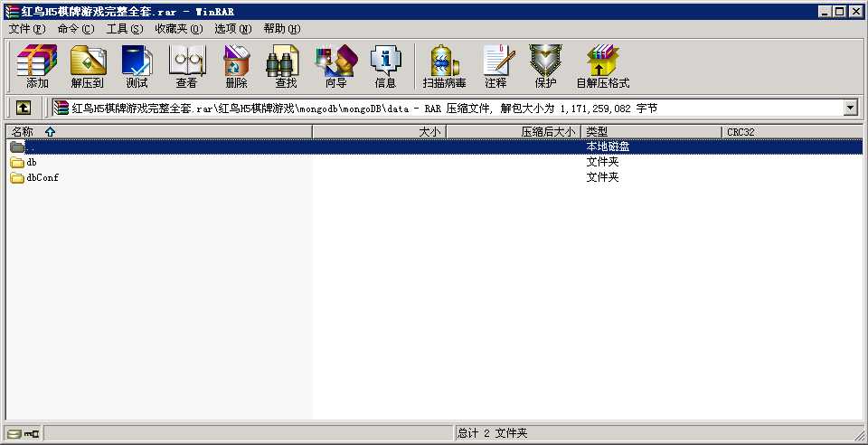
Task: Expand the archive path dropdown arrow
Action: [x=850, y=109]
